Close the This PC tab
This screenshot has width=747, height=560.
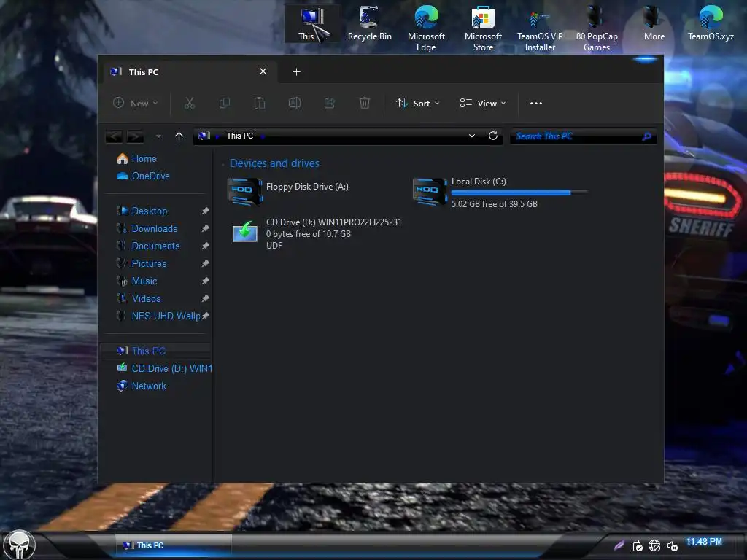[x=263, y=71]
